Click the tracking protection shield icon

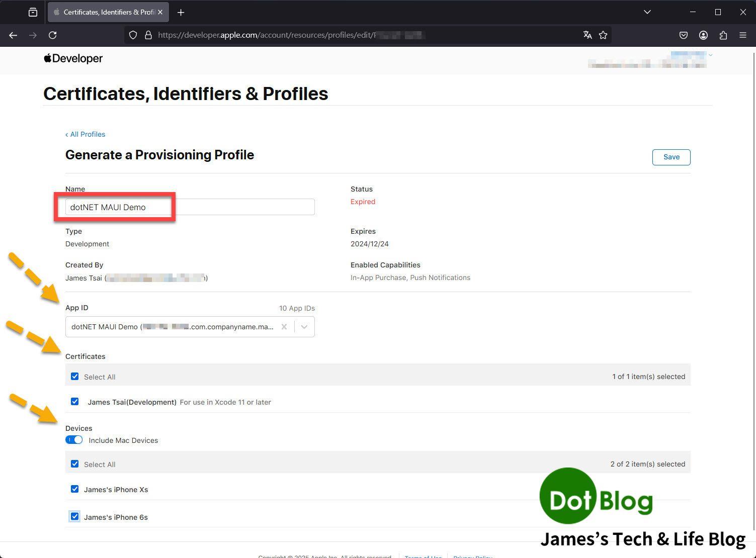[133, 35]
